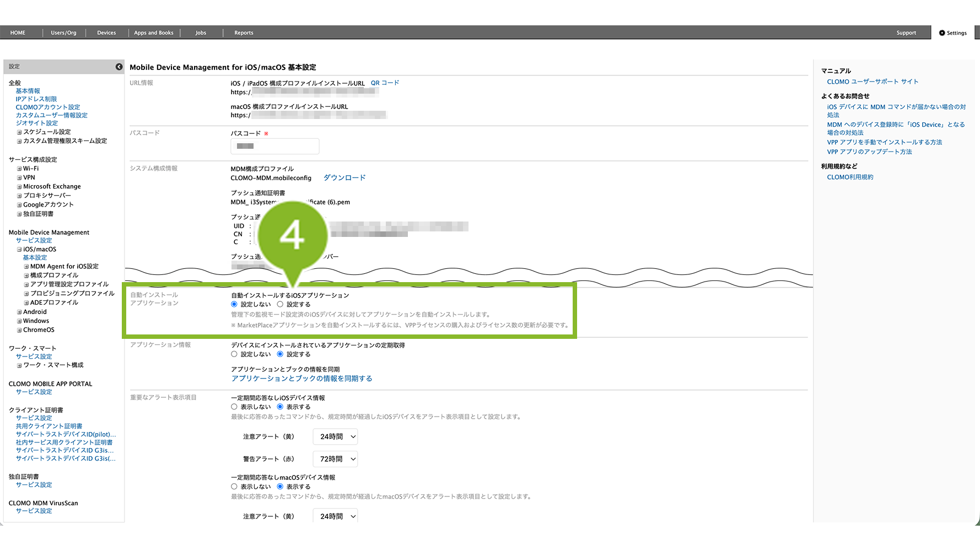Click アプリケーションとブックの情報を同期する link
Viewport: 980px width, 551px height.
pyautogui.click(x=301, y=379)
